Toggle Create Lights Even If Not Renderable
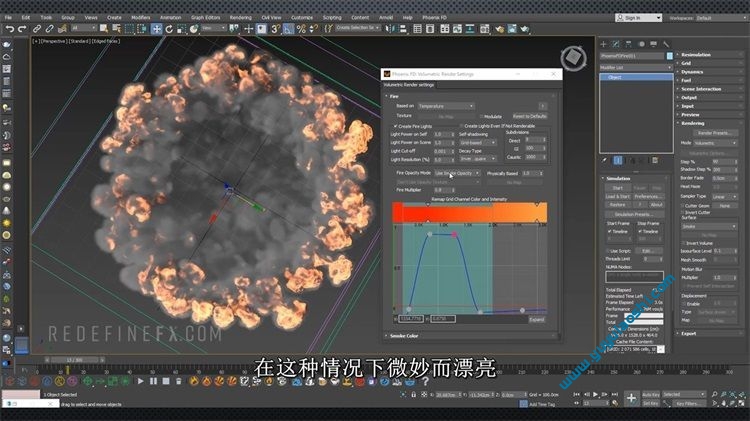 click(462, 126)
